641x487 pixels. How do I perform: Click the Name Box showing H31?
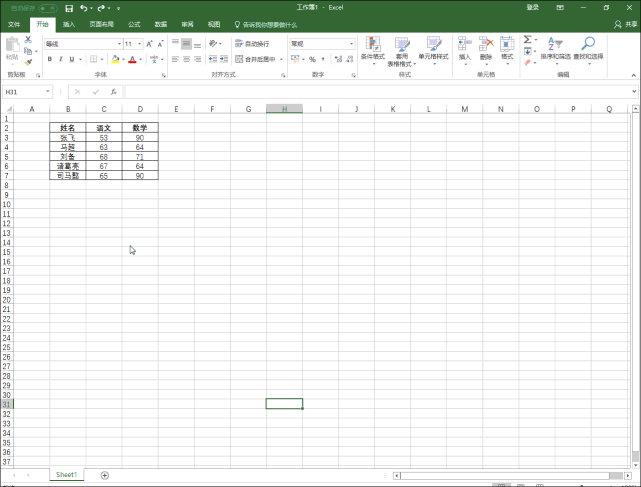[x=27, y=92]
